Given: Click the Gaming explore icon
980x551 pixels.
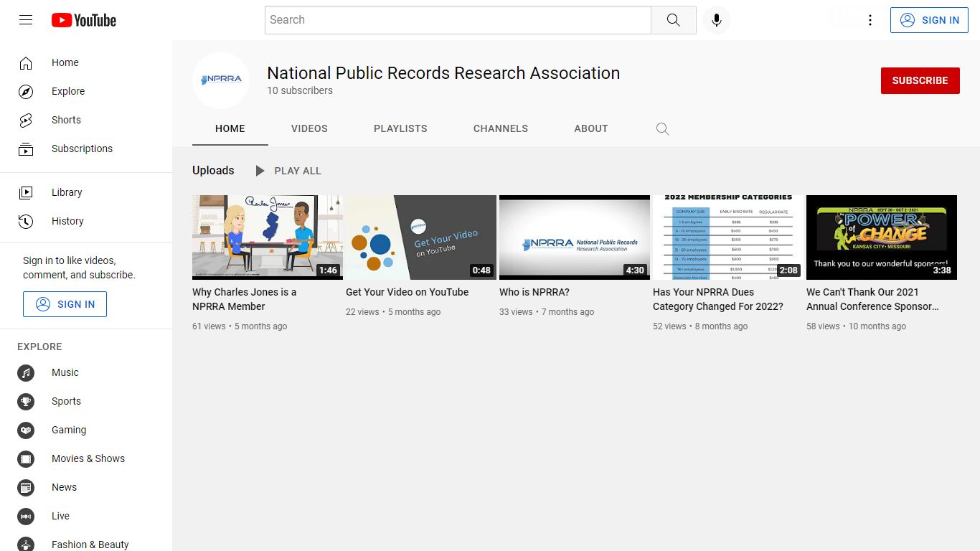Looking at the screenshot, I should pos(26,430).
